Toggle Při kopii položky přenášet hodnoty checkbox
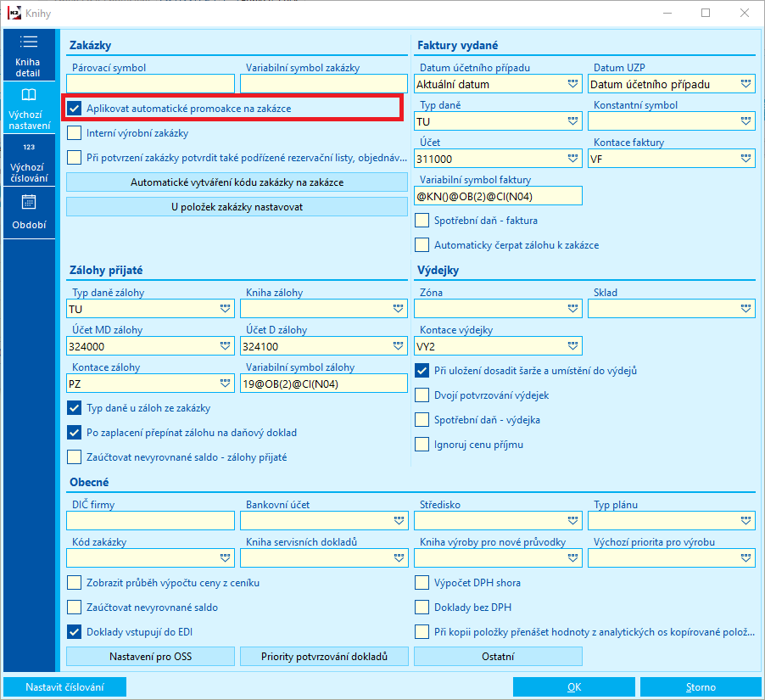The image size is (765, 700). (x=422, y=632)
